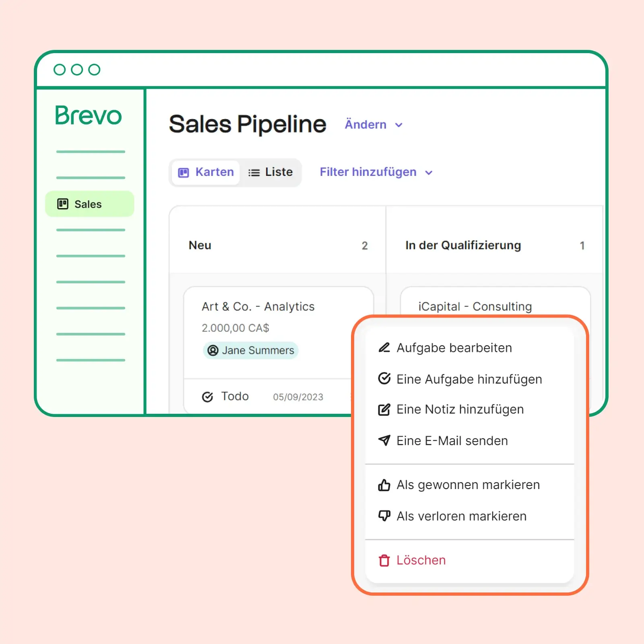
Task: Open the Filter hinzufügen dropdown
Action: pyautogui.click(x=368, y=172)
